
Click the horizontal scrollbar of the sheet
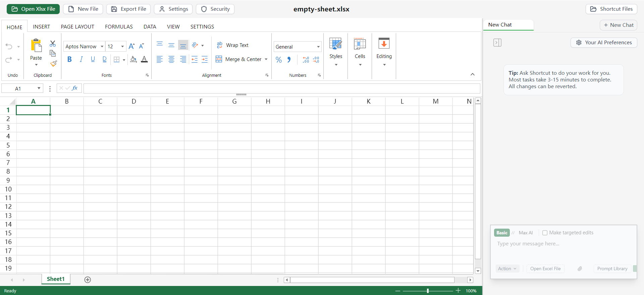tap(372, 280)
